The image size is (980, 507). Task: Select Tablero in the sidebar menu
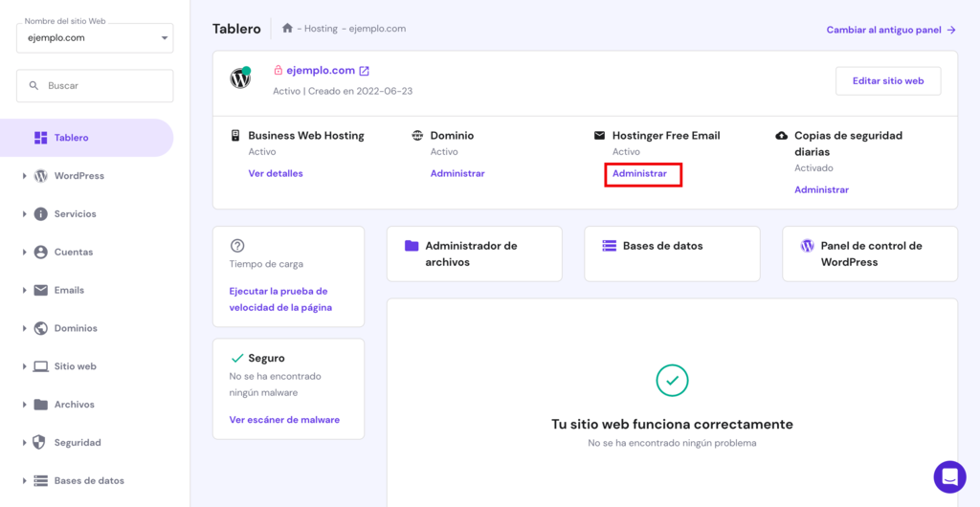click(x=86, y=138)
